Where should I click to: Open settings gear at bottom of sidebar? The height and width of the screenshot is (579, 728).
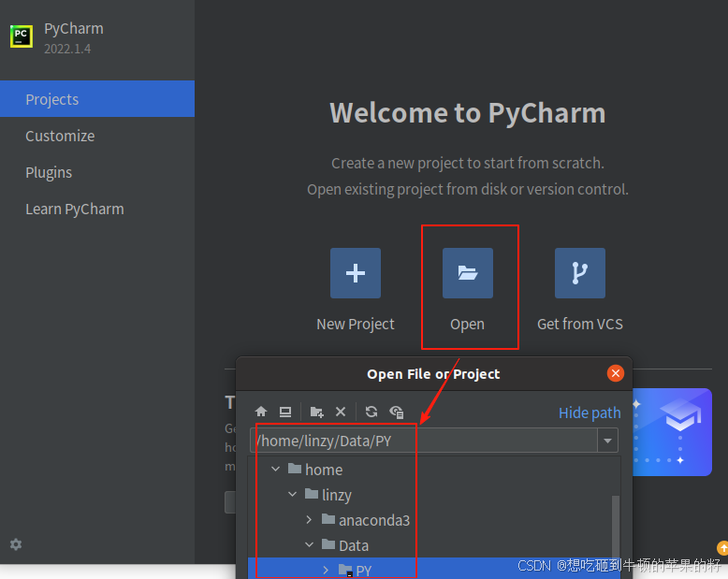[16, 544]
